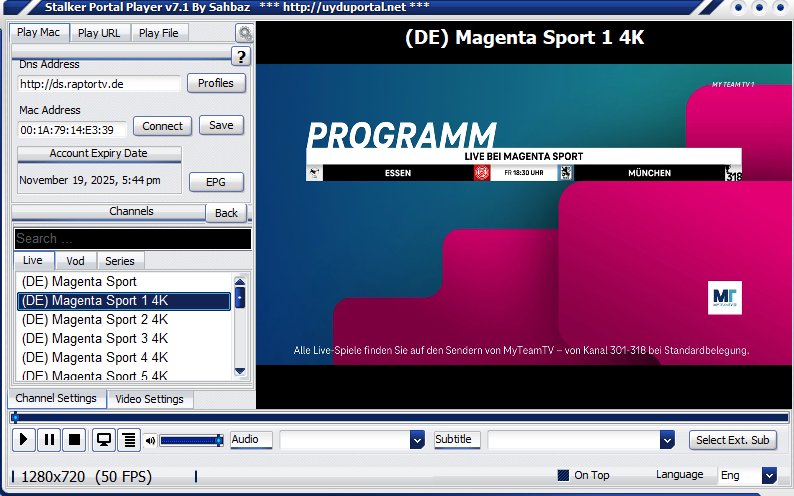
Task: Click the Account Expiry Date header
Action: coord(99,154)
